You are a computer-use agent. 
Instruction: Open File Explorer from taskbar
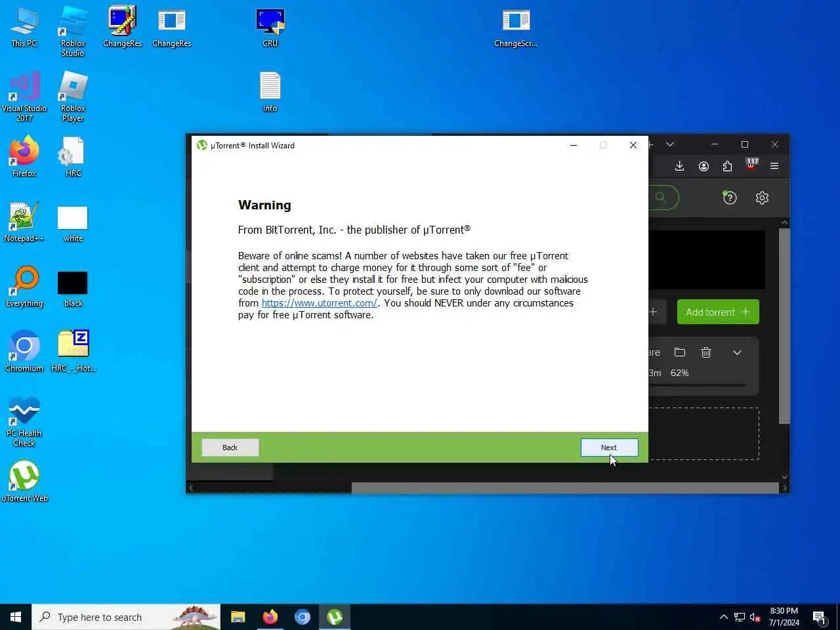[x=238, y=617]
